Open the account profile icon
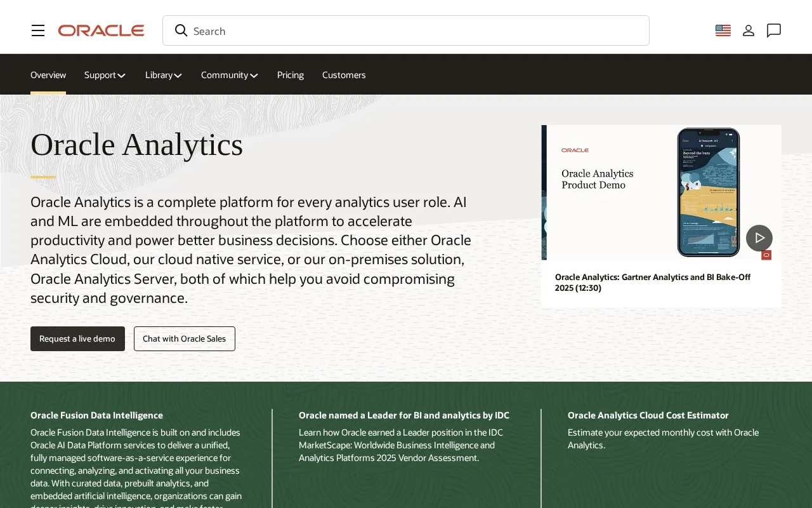The width and height of the screenshot is (812, 508). [749, 30]
